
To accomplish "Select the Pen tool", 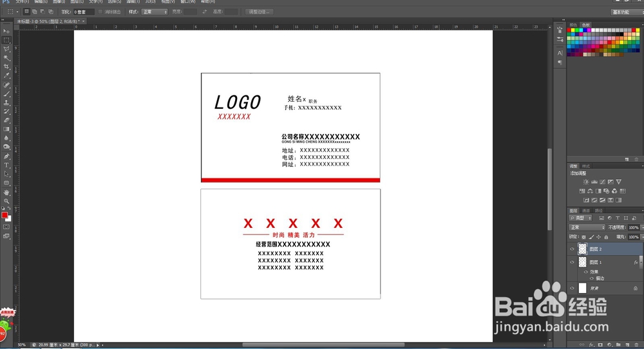I will 6,156.
